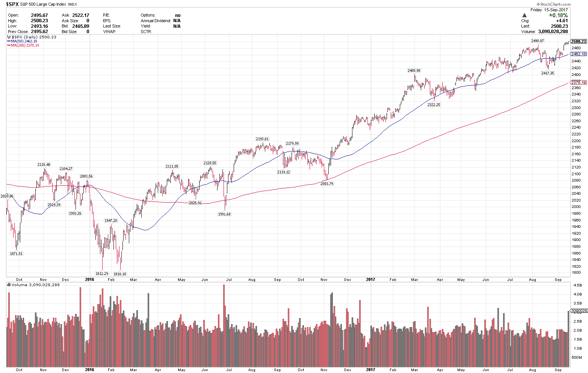Image resolution: width=588 pixels, height=373 pixels.
Task: Click the 2200 price axis label
Action: 576,141
